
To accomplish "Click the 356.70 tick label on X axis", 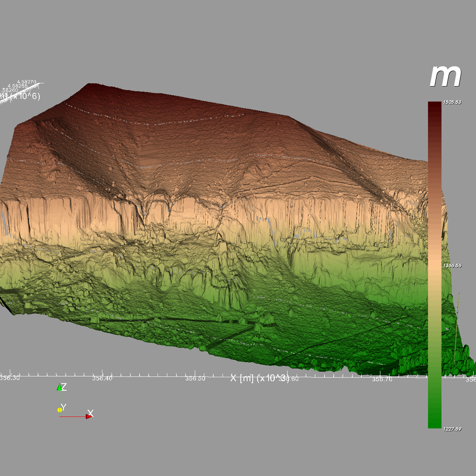I will coord(382,379).
